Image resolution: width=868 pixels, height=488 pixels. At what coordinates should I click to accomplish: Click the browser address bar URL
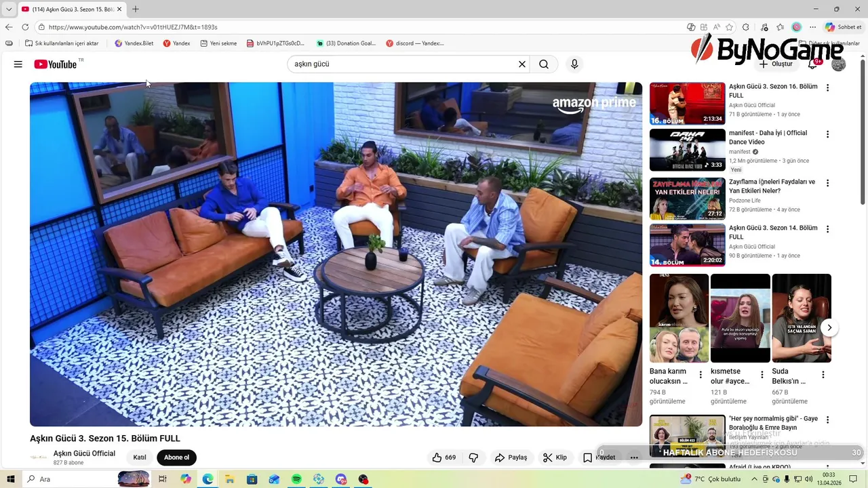(133, 27)
